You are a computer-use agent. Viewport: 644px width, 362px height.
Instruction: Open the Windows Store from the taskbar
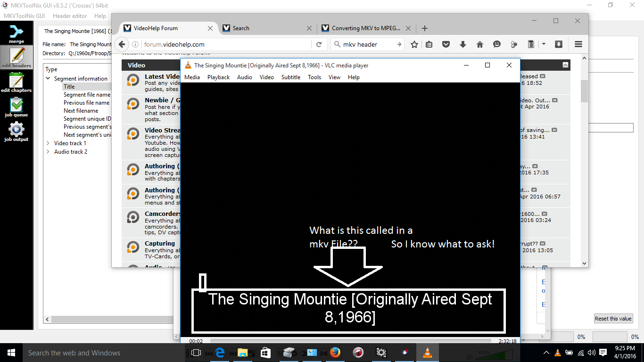click(266, 353)
